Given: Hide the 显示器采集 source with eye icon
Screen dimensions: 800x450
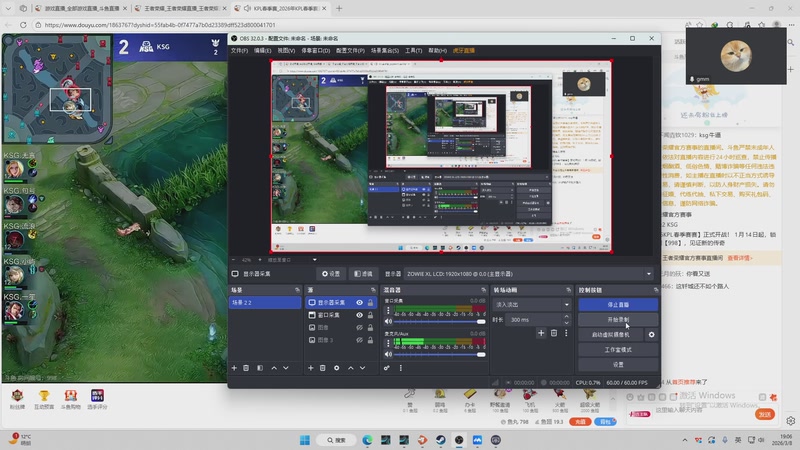Looking at the screenshot, I should (x=359, y=302).
